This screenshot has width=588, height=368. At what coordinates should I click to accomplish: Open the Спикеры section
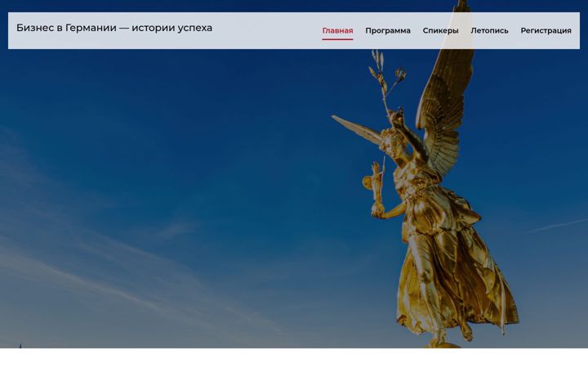(440, 31)
